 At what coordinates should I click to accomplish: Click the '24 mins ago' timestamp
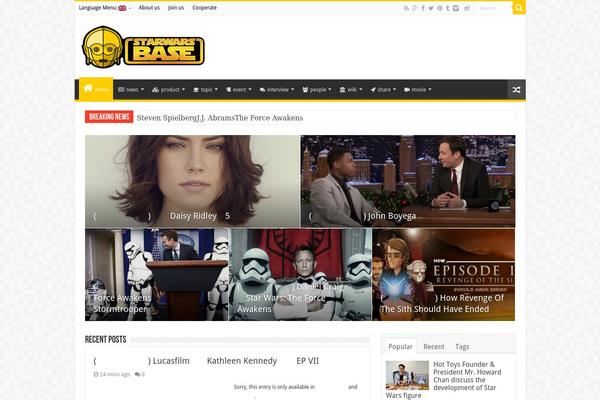coord(112,374)
